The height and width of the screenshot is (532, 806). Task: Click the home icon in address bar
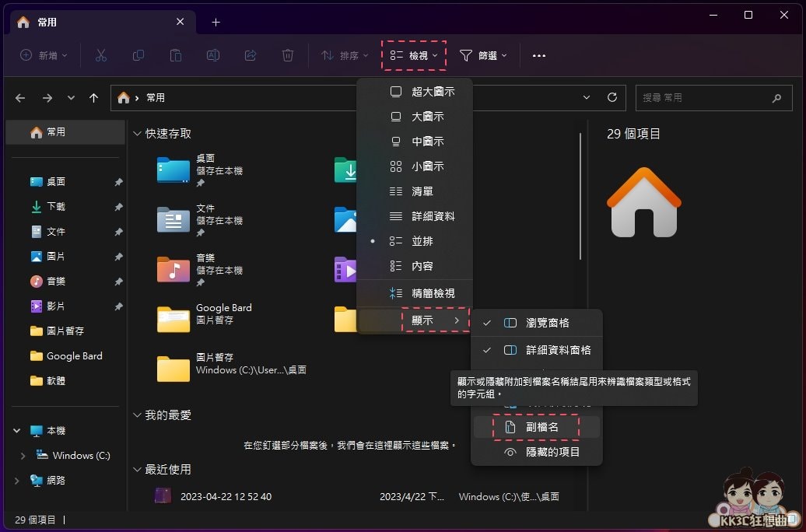124,98
